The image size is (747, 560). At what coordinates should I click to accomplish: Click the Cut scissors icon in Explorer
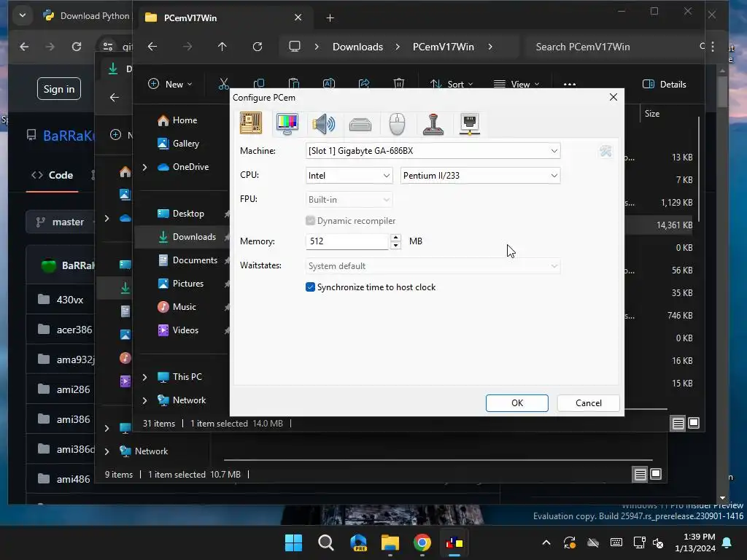(x=224, y=85)
